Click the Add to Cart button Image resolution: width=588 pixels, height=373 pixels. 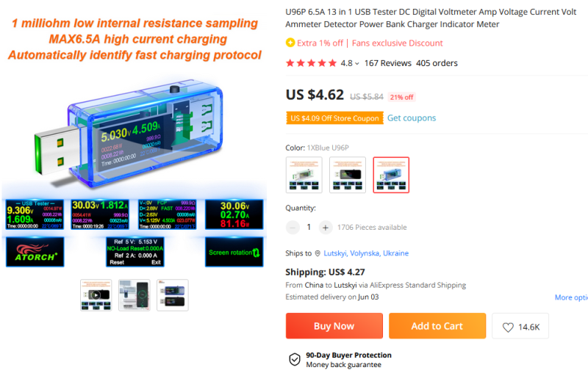(437, 326)
